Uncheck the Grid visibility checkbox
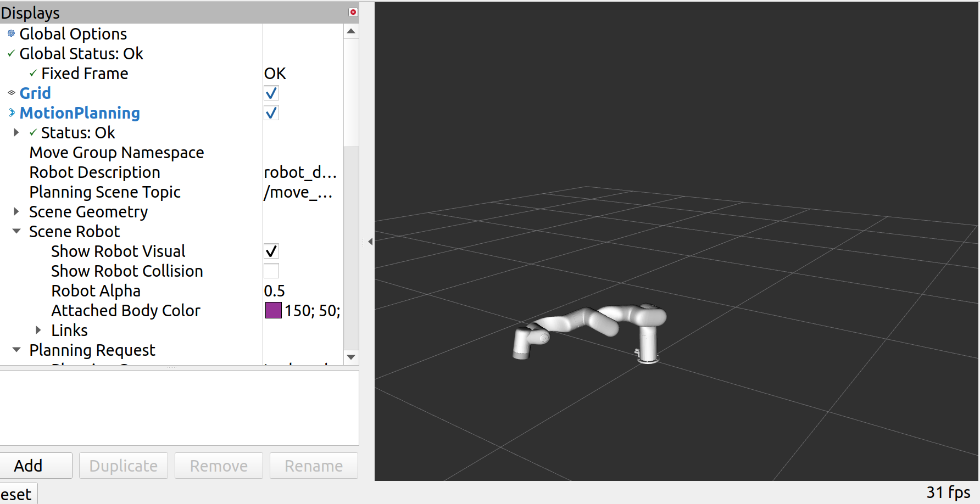The width and height of the screenshot is (980, 504). tap(271, 93)
